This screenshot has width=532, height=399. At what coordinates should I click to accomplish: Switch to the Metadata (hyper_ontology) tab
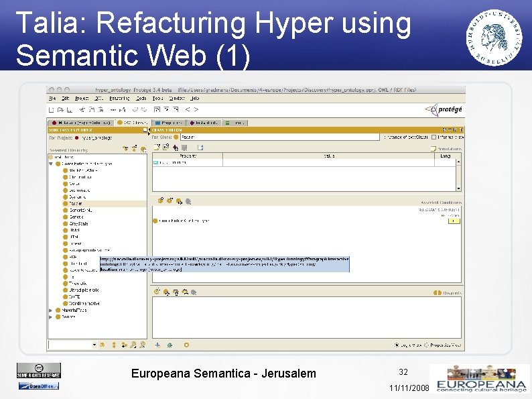pos(81,123)
